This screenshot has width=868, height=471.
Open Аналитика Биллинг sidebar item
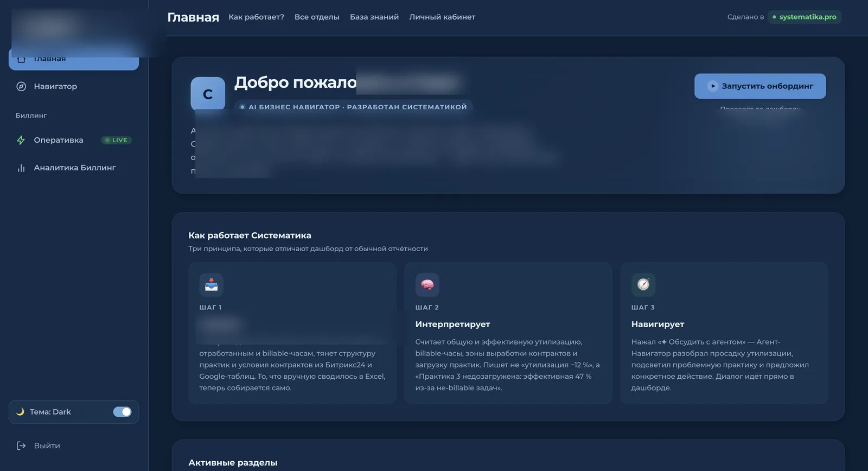click(x=74, y=168)
